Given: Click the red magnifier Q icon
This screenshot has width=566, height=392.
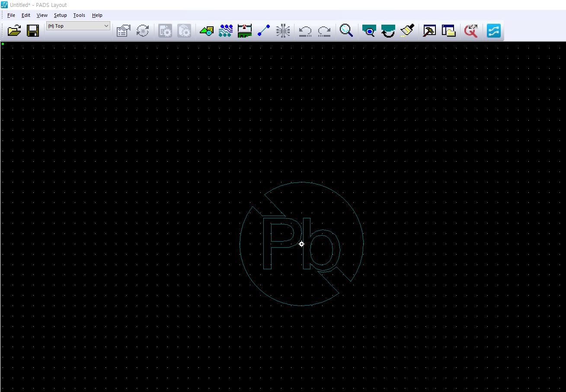Looking at the screenshot, I should tap(470, 31).
